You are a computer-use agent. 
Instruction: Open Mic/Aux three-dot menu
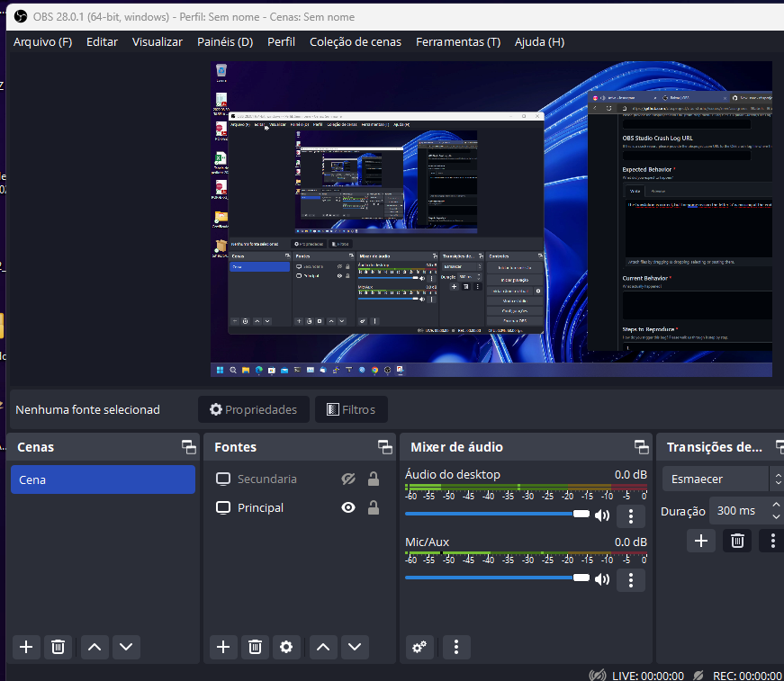coord(630,580)
